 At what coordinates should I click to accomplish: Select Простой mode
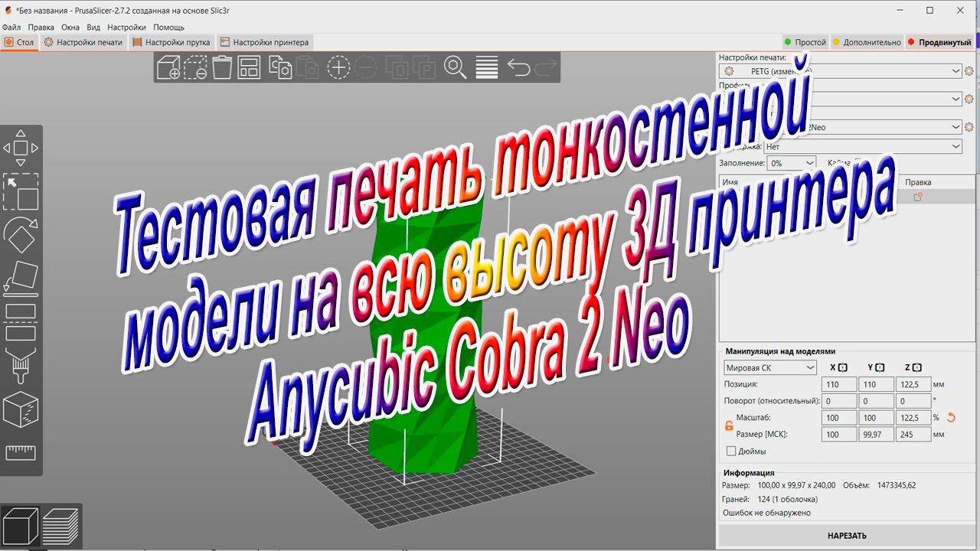(x=805, y=42)
